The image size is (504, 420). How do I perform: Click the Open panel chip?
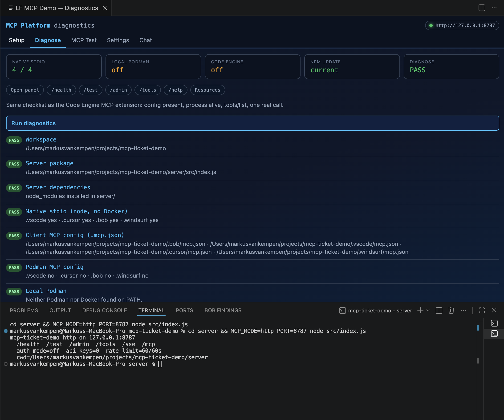click(x=25, y=90)
